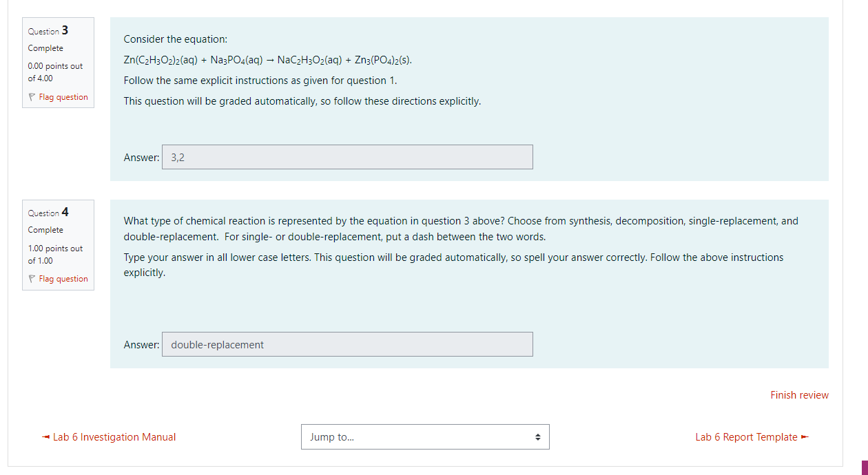Screen dimensions: 868x475
Task: Open the Jump to... dropdown arrows
Action: (x=538, y=437)
